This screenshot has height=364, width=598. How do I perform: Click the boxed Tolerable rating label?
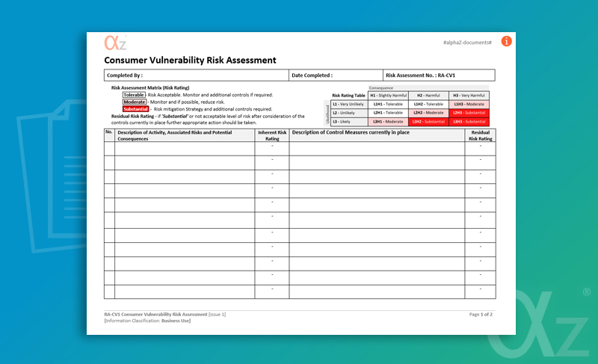click(x=134, y=95)
